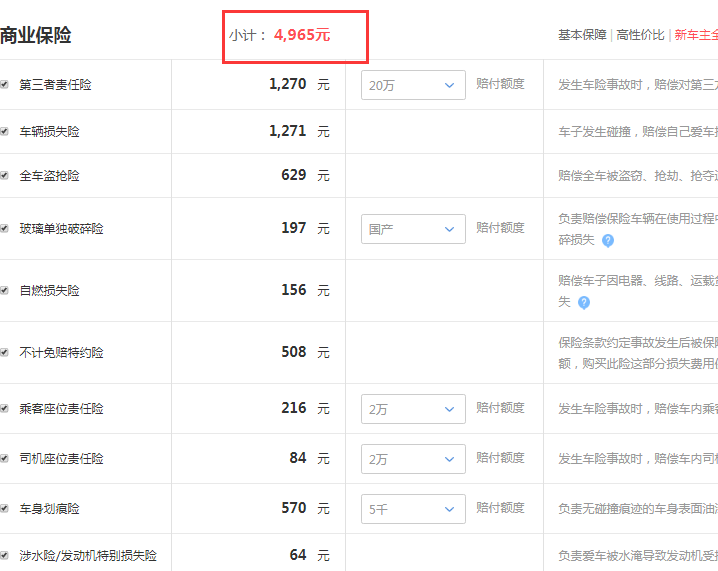The image size is (718, 571).
Task: Toggle the 自燃损失险 checkbox
Action: (x=4, y=290)
